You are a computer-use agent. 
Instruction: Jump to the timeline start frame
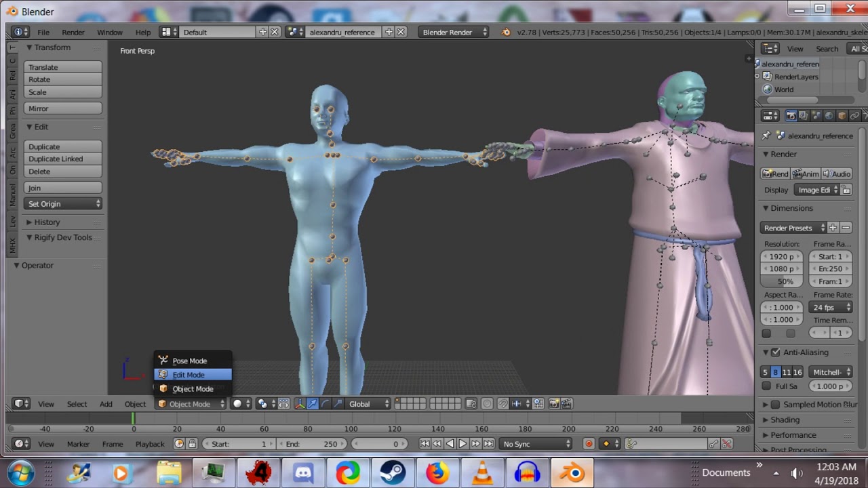point(425,444)
